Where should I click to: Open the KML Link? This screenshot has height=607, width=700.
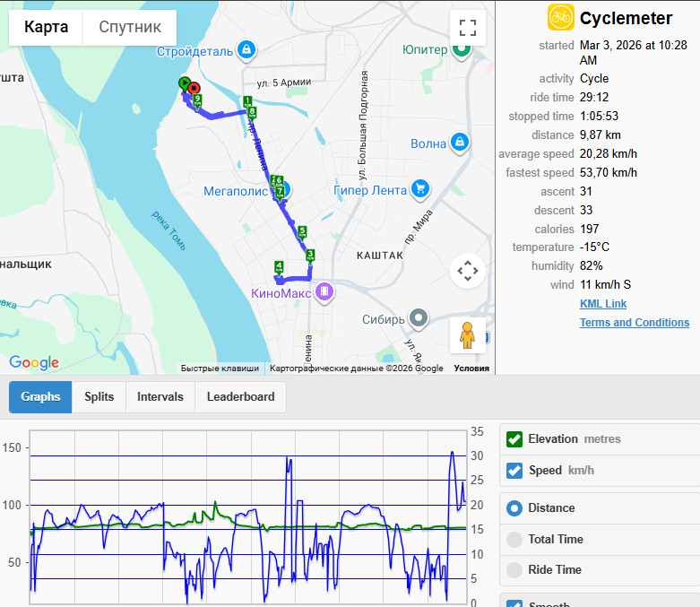coord(603,304)
